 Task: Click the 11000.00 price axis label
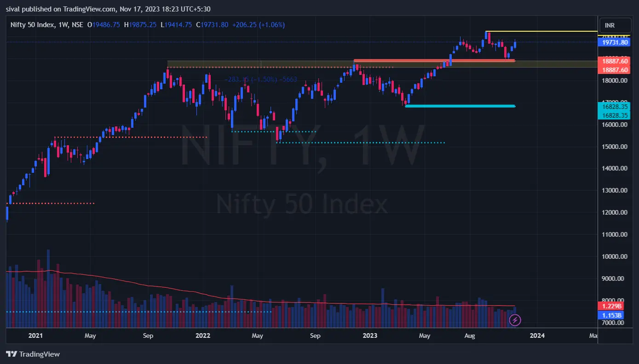(x=614, y=234)
